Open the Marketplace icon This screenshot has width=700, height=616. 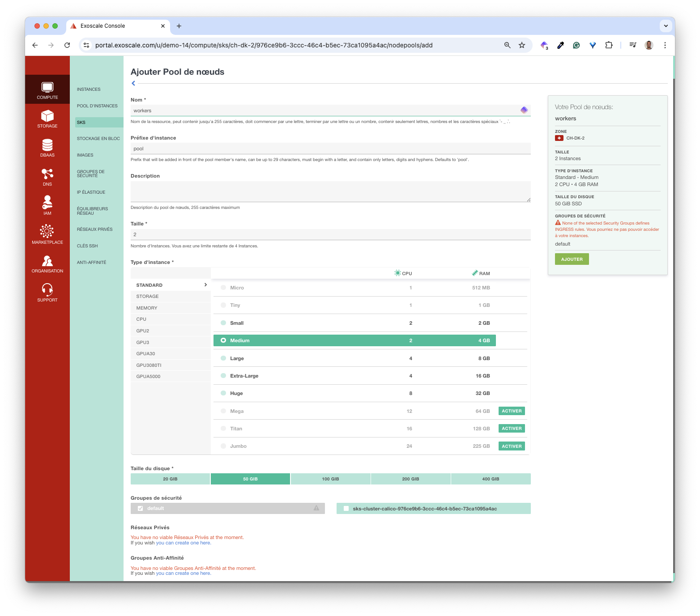point(47,232)
